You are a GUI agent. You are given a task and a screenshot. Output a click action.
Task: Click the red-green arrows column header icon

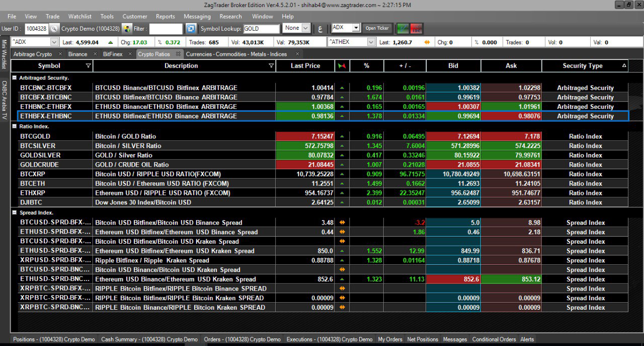[342, 66]
